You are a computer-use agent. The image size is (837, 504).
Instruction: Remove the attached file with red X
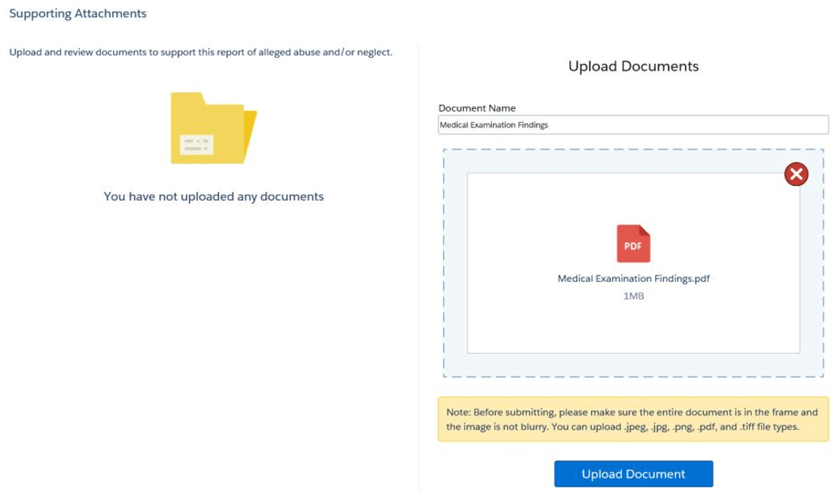(x=796, y=174)
